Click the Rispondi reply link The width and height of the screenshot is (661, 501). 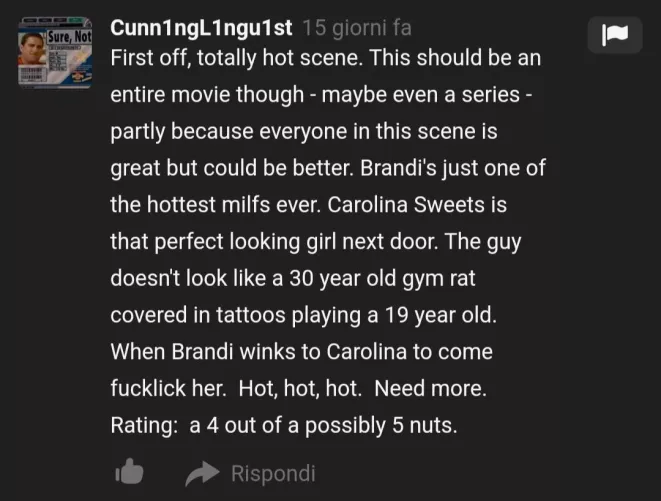tap(273, 474)
